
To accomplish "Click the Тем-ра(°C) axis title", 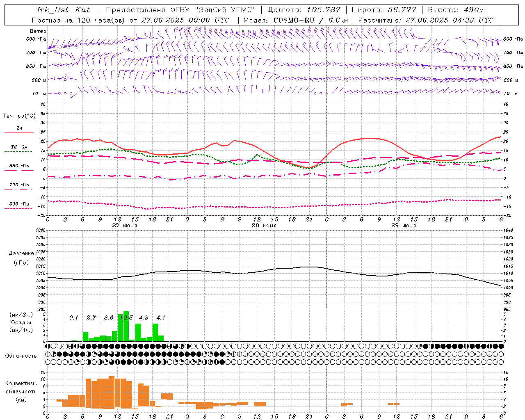I will 19,116.
